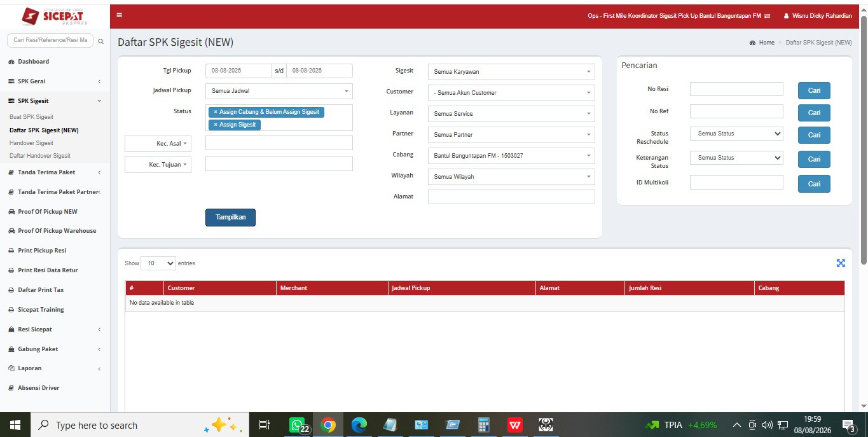Viewport: 868px width, 437px height.
Task: Remove the Assign Sigesit status tag
Action: [x=215, y=125]
